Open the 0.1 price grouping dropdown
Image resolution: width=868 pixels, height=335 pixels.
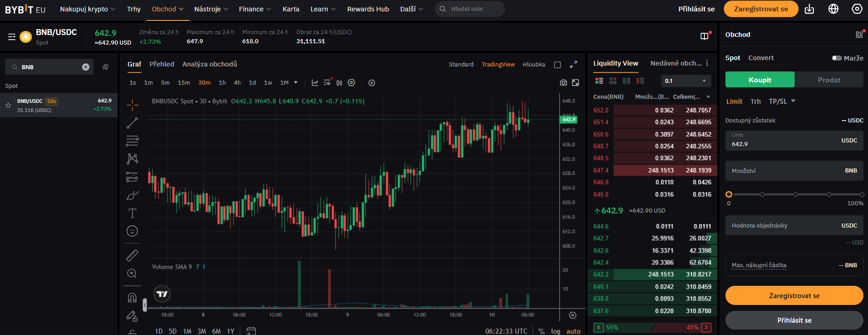(x=685, y=81)
